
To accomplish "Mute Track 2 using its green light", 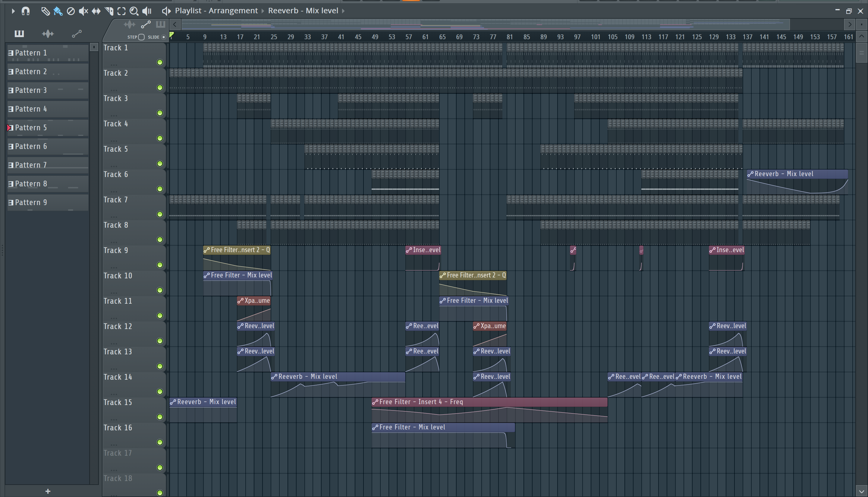I will (x=160, y=88).
